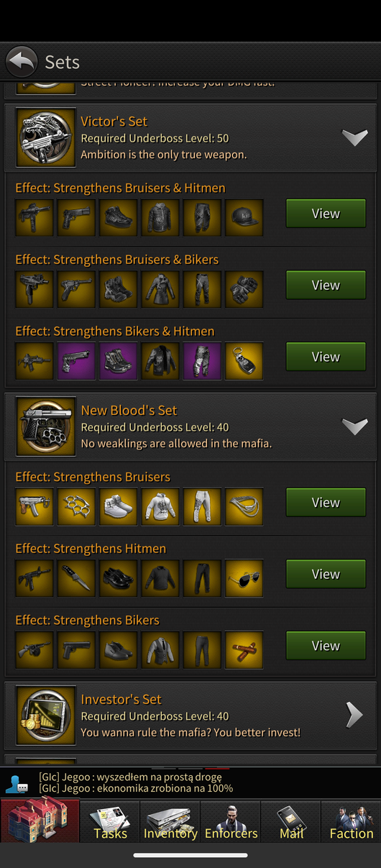The width and height of the screenshot is (381, 868).
Task: Tap the back arrow next to Sets
Action: 22,62
